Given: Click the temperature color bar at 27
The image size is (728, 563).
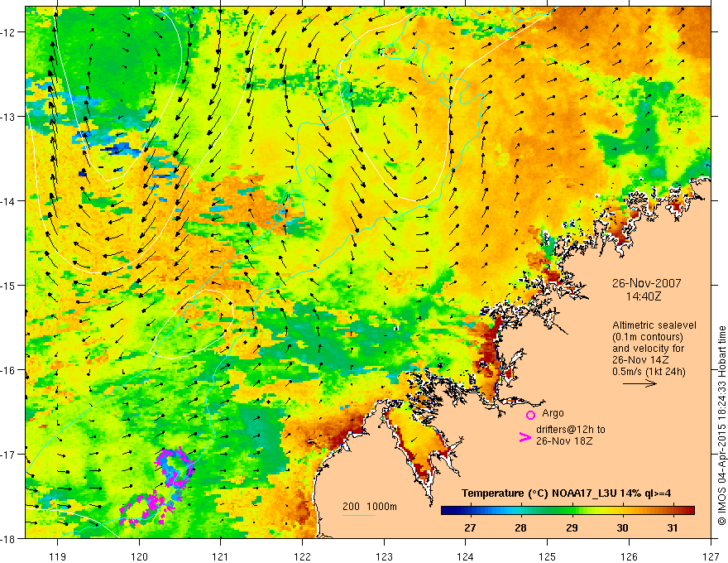Looking at the screenshot, I should tap(471, 511).
